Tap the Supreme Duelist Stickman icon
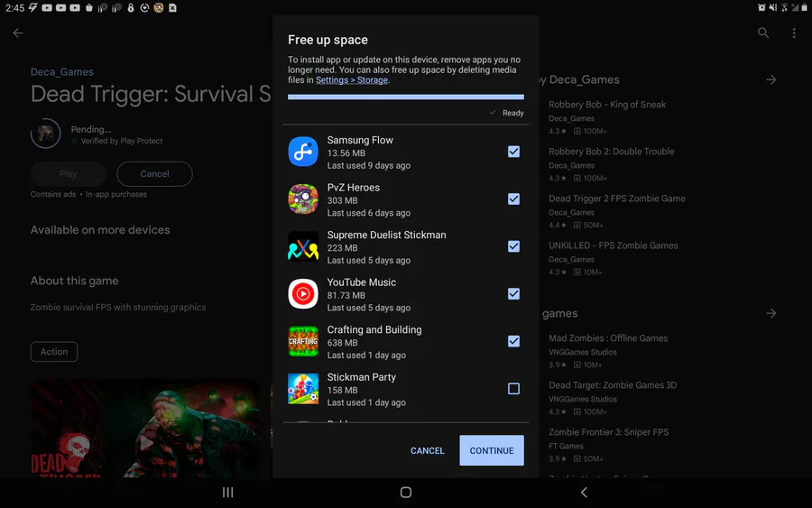 303,246
